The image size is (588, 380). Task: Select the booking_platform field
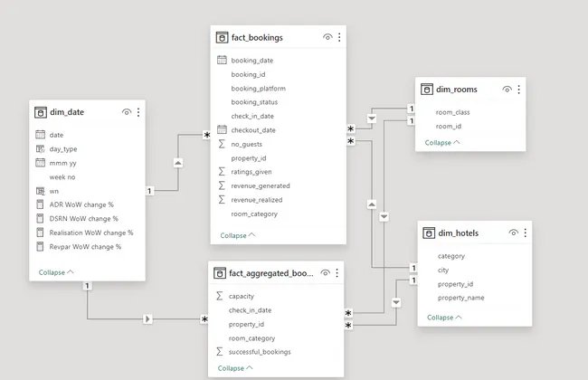click(x=259, y=89)
